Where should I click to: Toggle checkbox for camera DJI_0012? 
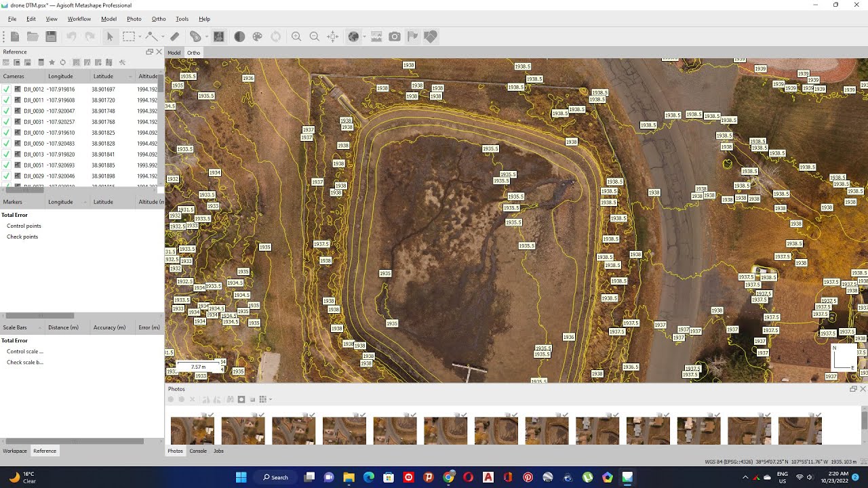[6, 89]
